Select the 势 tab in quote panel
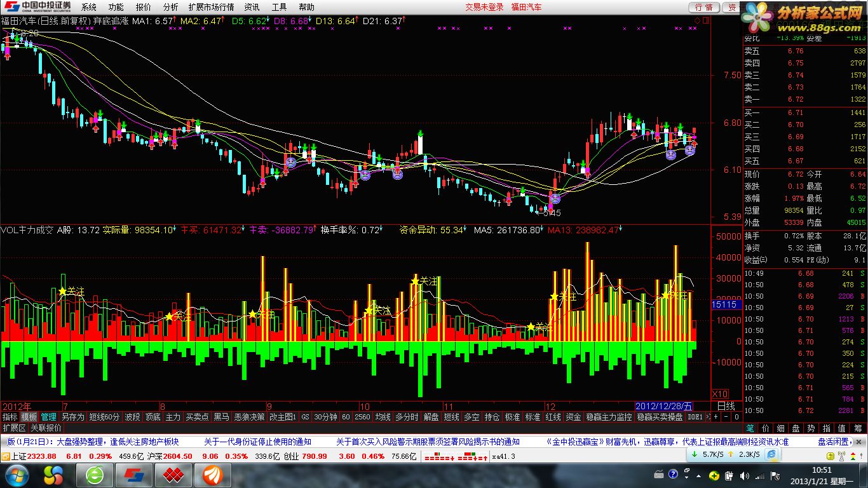The image size is (868, 488). 811,428
